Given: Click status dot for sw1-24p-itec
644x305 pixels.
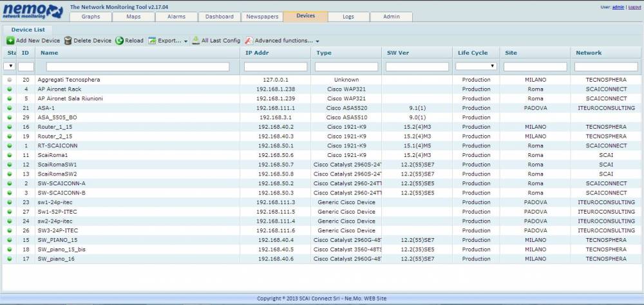Looking at the screenshot, I should 10,203.
